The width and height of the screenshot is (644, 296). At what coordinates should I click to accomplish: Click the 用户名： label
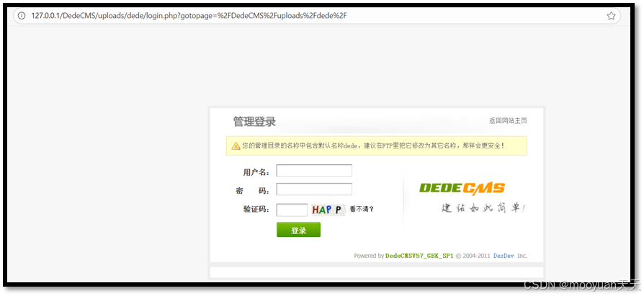click(x=256, y=172)
